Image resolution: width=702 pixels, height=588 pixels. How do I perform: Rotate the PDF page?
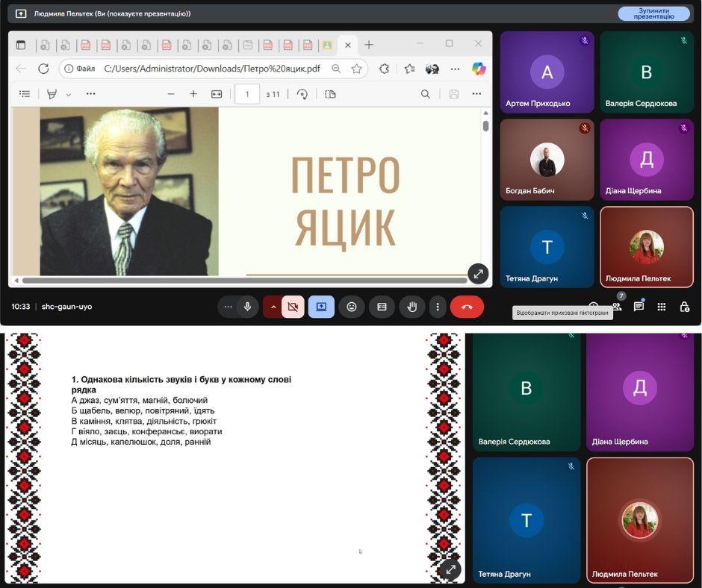tap(302, 94)
